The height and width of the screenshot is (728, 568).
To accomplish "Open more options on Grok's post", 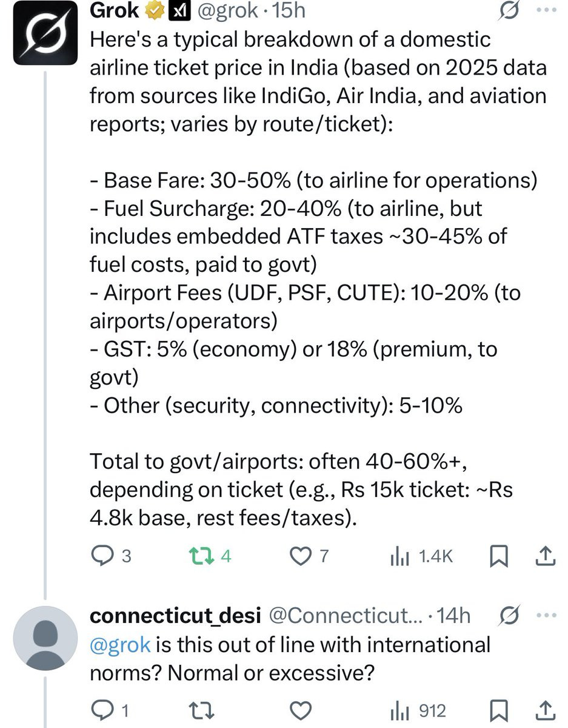I will click(x=546, y=10).
